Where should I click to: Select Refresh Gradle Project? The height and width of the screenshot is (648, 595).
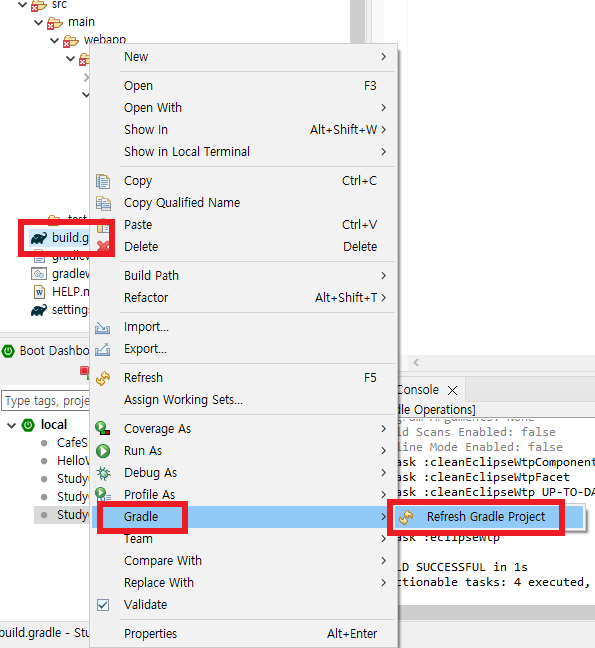(489, 517)
